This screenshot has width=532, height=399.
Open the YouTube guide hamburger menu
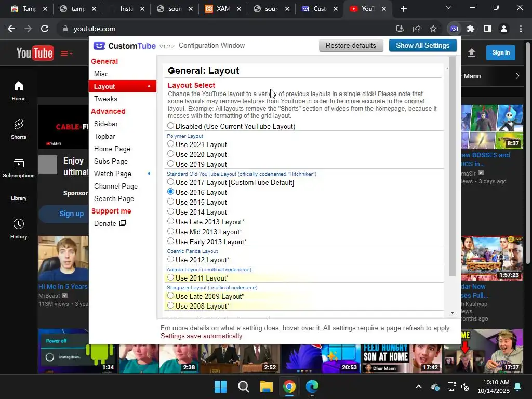[66, 54]
